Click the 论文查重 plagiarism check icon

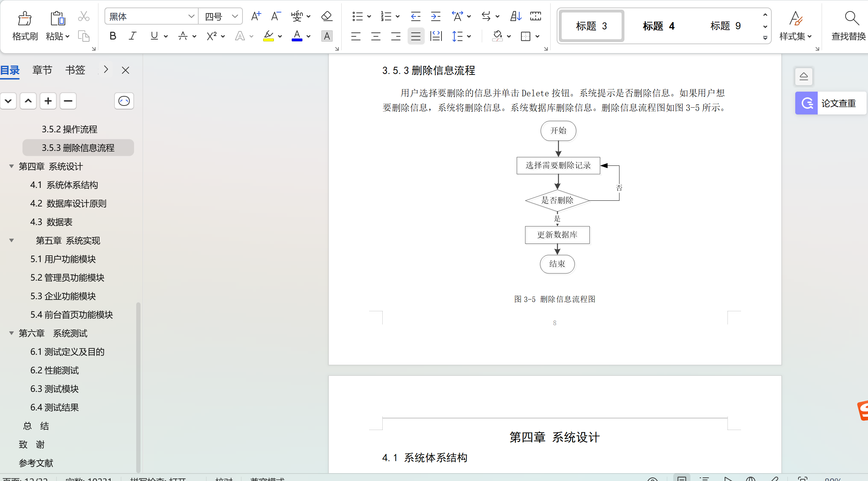(807, 103)
